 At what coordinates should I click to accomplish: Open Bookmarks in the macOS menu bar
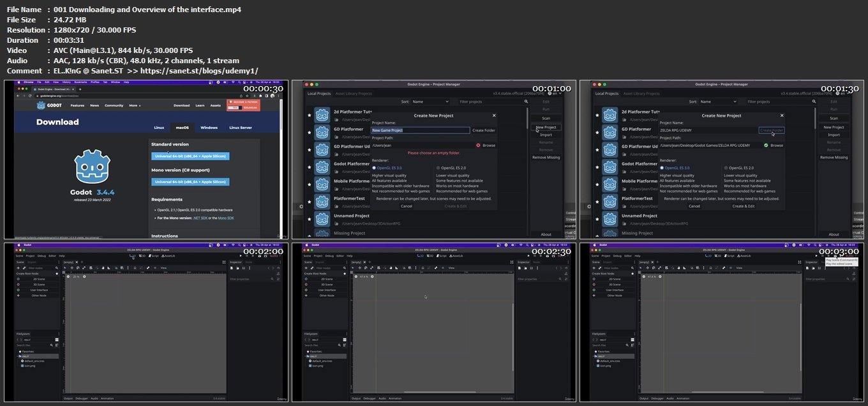(80, 82)
